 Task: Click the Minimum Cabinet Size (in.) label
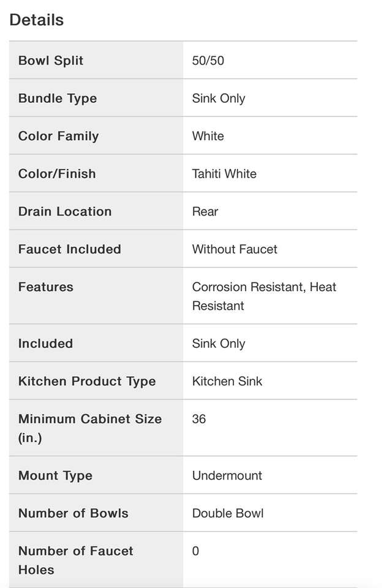[x=90, y=428]
